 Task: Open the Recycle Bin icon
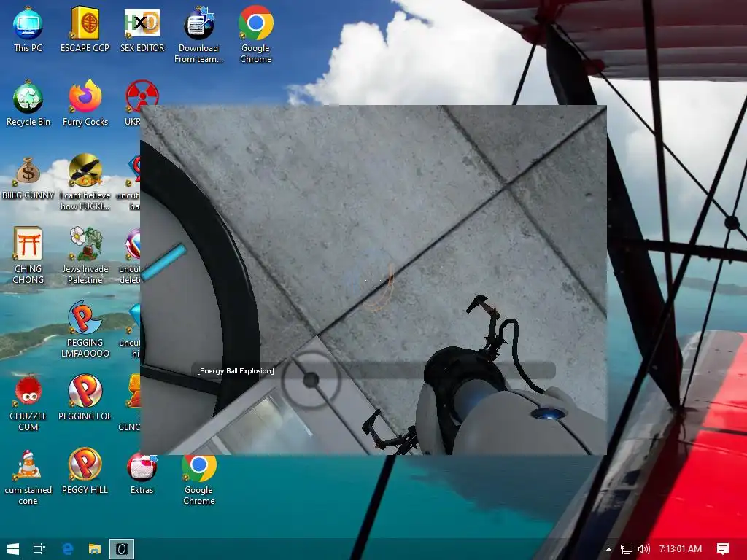pos(28,104)
